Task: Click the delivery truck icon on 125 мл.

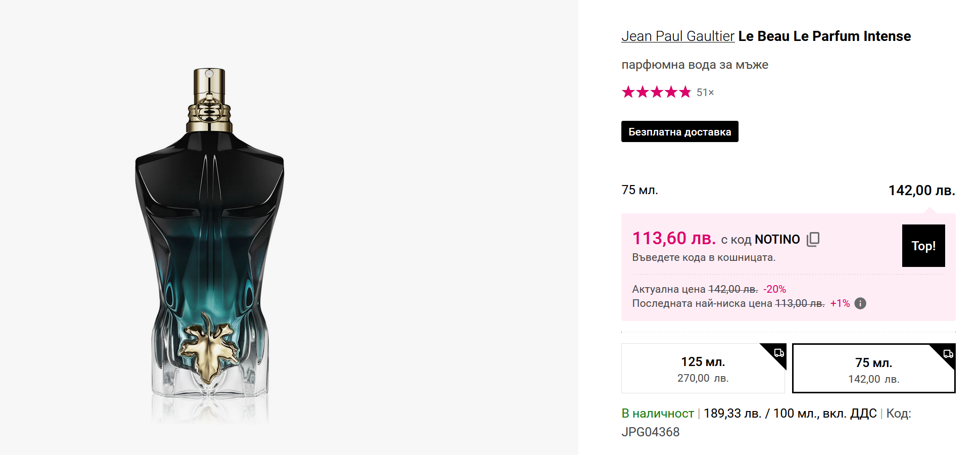Action: point(779,352)
